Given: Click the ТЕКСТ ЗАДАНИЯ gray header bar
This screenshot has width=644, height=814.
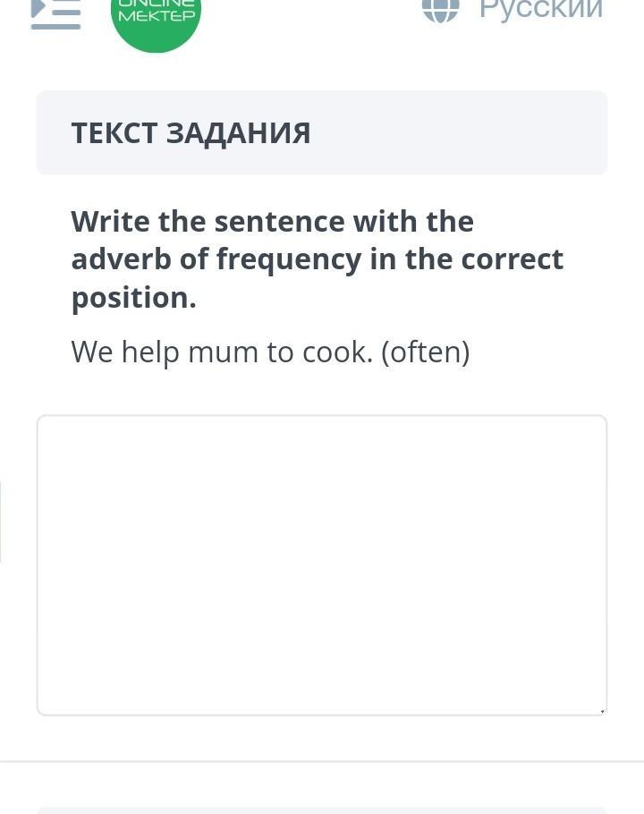Looking at the screenshot, I should (465, 132).
